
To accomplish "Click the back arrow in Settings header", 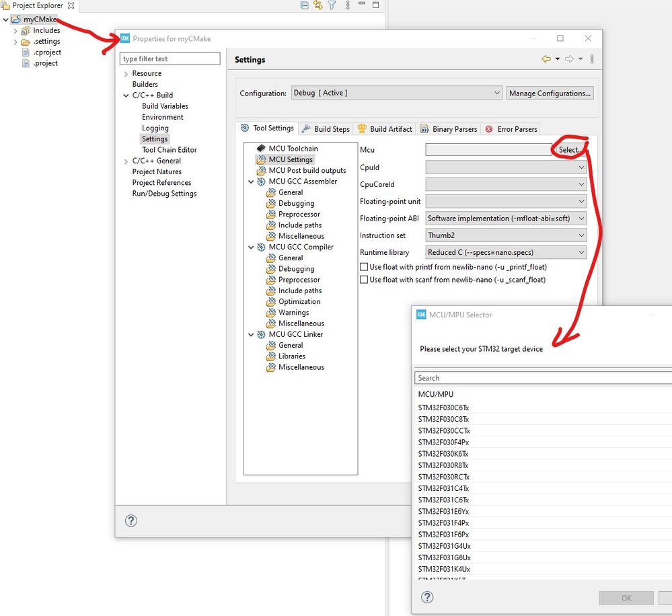I will [x=546, y=59].
